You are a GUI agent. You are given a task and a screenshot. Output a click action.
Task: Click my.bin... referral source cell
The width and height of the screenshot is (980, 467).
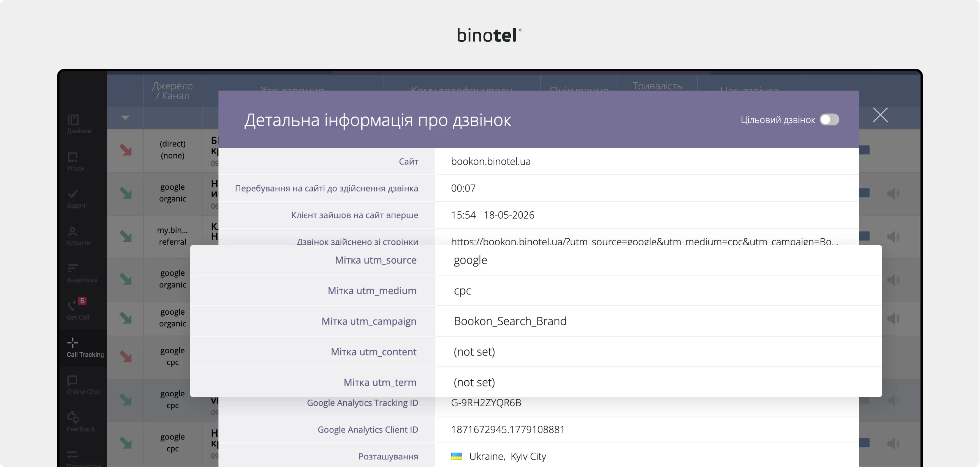click(x=172, y=236)
